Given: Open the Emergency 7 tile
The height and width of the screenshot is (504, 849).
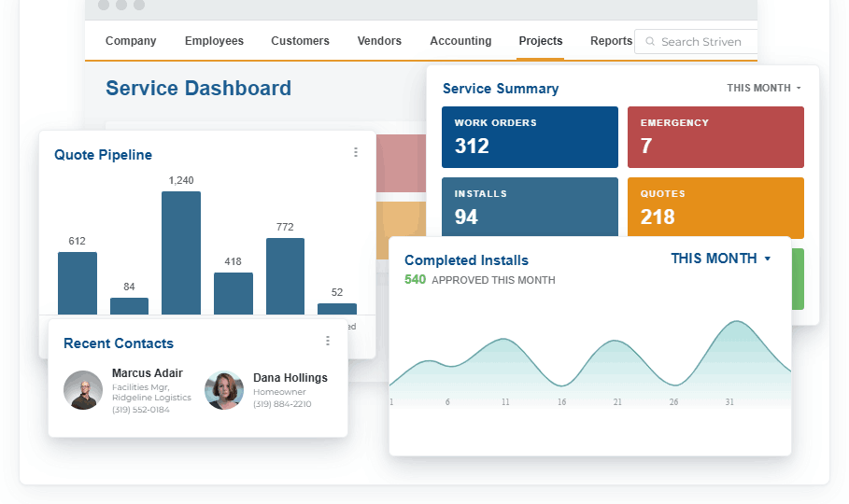Looking at the screenshot, I should pyautogui.click(x=715, y=137).
